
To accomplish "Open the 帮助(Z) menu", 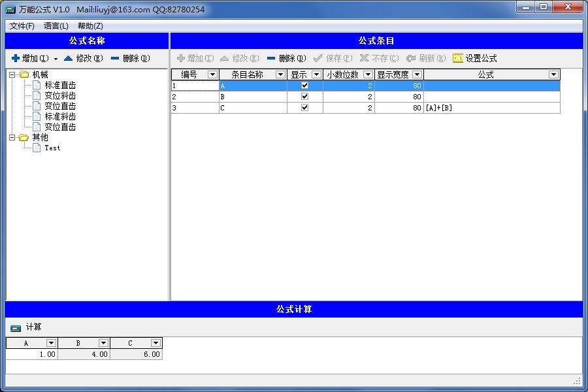I will (90, 26).
